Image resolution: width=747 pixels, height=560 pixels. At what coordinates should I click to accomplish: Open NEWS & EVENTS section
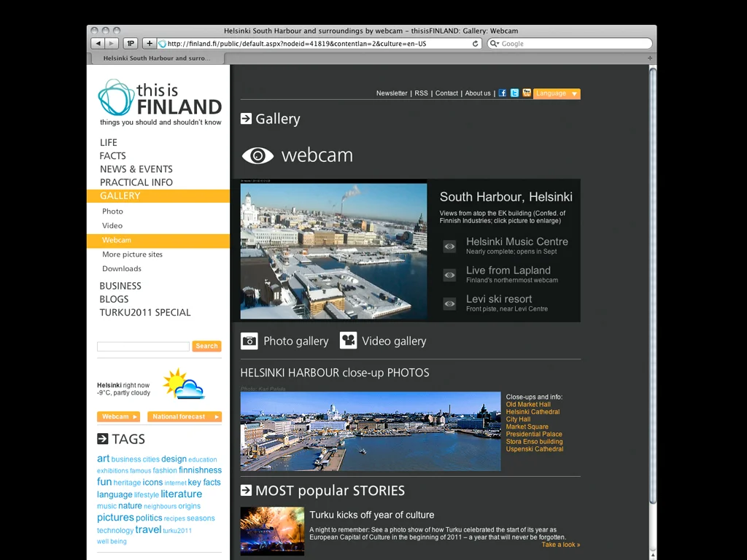(x=136, y=169)
